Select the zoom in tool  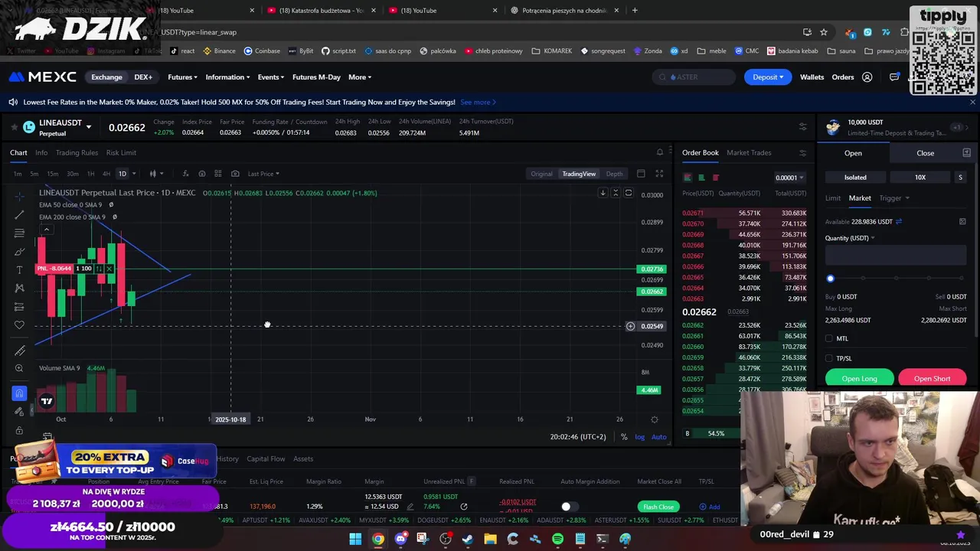(19, 369)
